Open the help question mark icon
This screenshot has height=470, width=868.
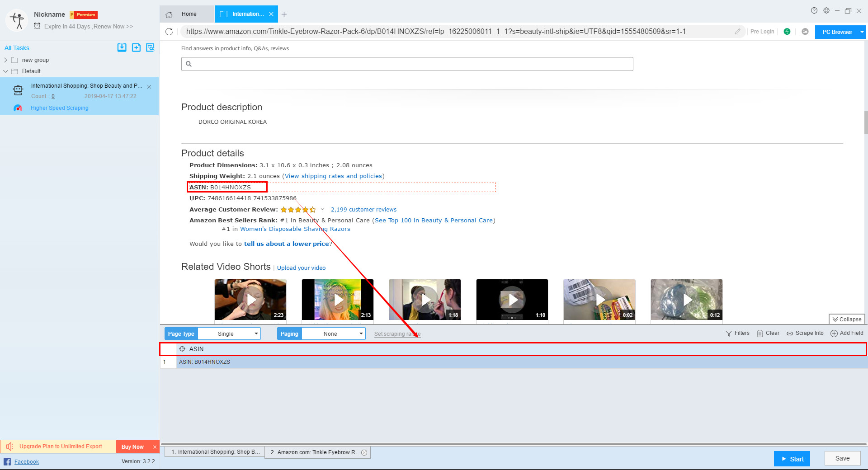[x=814, y=10]
